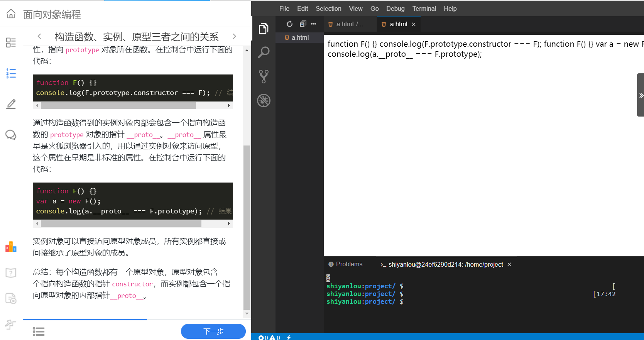Open the Selection menu
Image resolution: width=644 pixels, height=340 pixels.
point(328,8)
